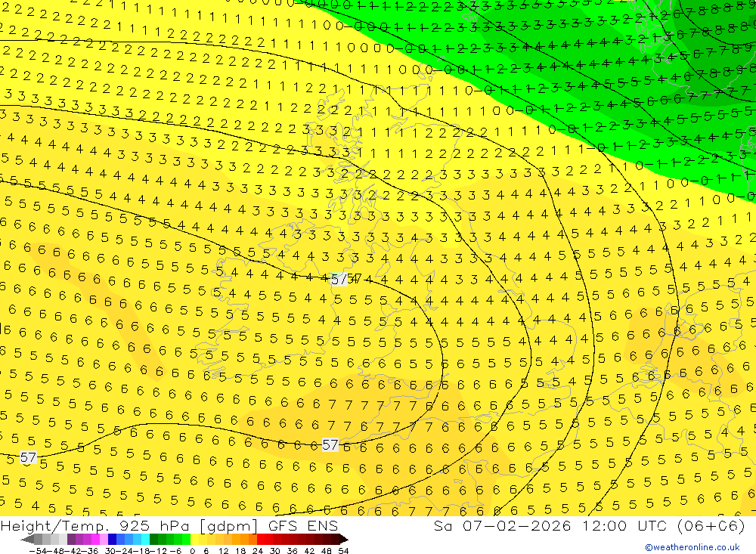Image resolution: width=756 pixels, height=554 pixels.
Task: Click the dark maroon right arrow end of colour scale
Action: (344, 539)
